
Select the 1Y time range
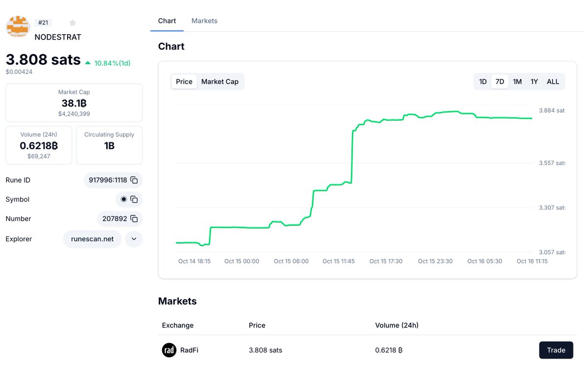[x=534, y=81]
